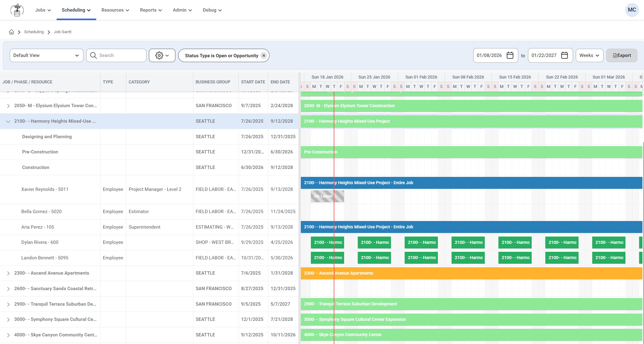Open the Default View dropdown
The height and width of the screenshot is (344, 644).
(46, 55)
